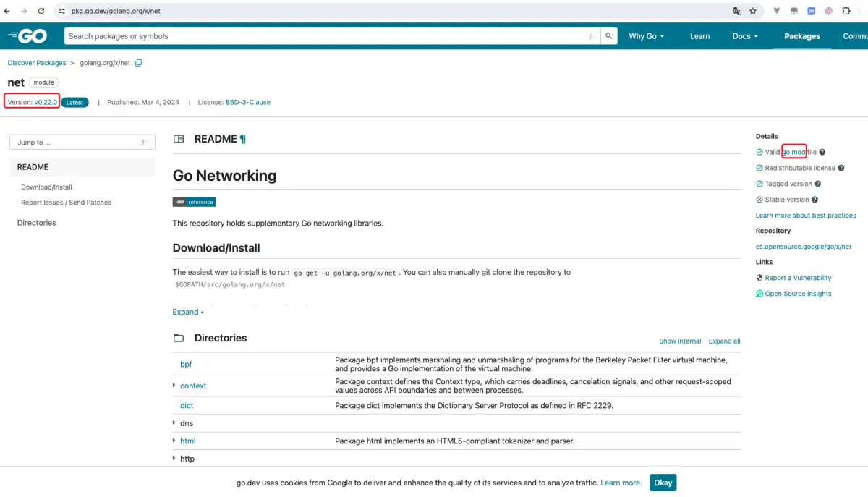Click the README pilcrow anchor icon

[x=243, y=139]
